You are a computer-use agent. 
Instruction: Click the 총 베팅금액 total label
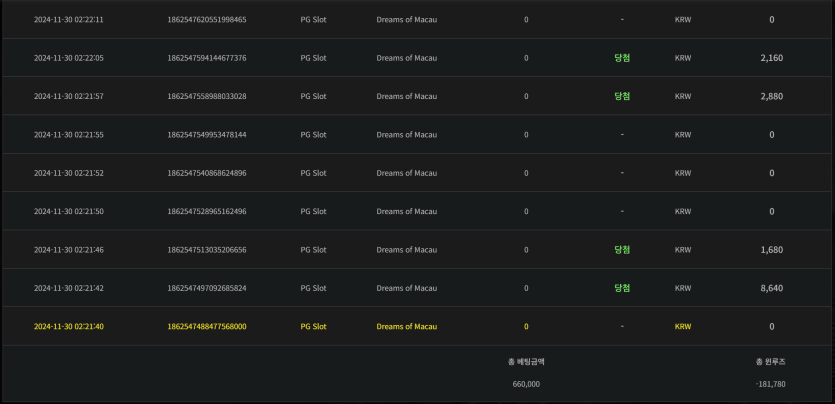point(526,360)
